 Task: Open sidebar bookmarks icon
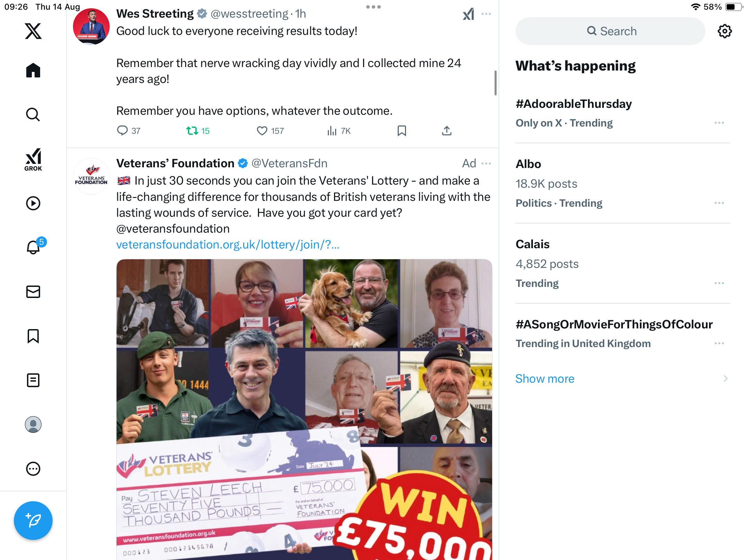tap(33, 336)
